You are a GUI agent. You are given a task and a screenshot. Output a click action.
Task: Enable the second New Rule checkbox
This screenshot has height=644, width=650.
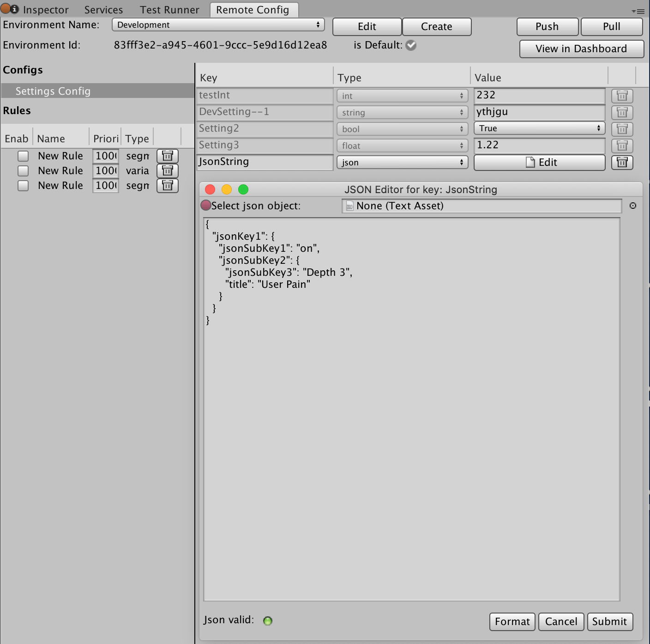click(23, 170)
